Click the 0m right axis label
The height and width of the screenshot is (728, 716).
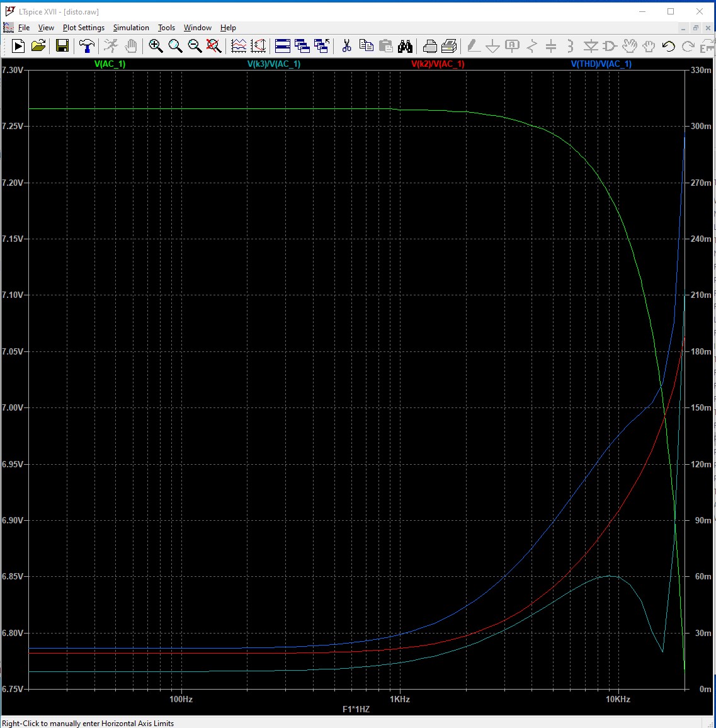705,689
